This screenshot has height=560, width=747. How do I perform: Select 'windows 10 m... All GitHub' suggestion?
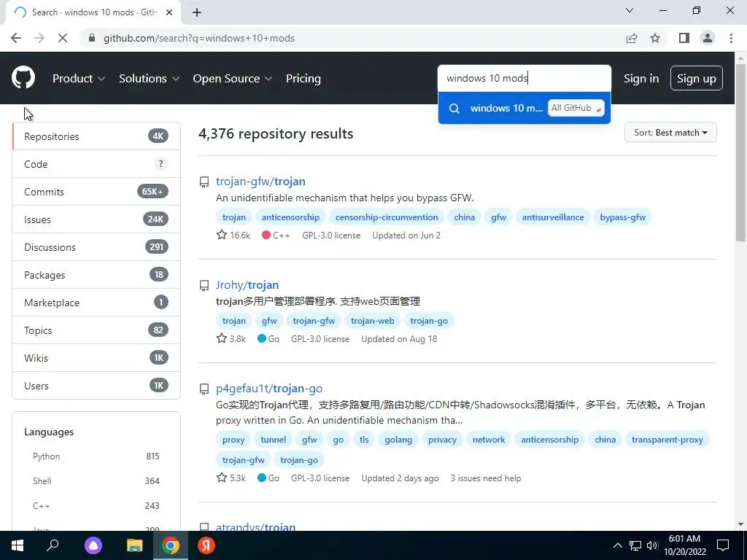coord(524,108)
